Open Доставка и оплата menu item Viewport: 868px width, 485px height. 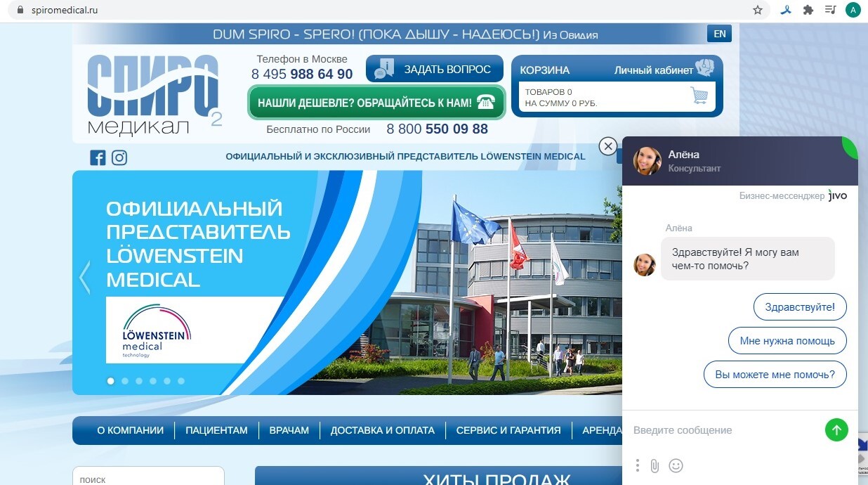point(383,430)
